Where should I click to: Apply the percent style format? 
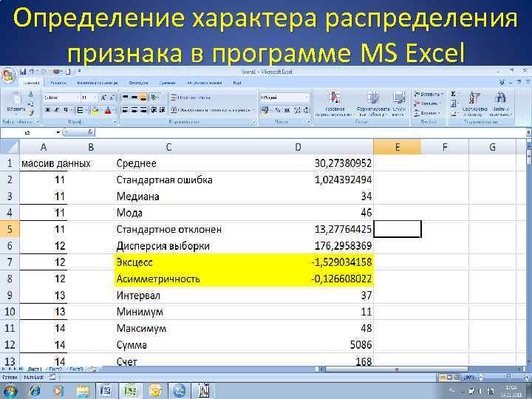pyautogui.click(x=278, y=110)
